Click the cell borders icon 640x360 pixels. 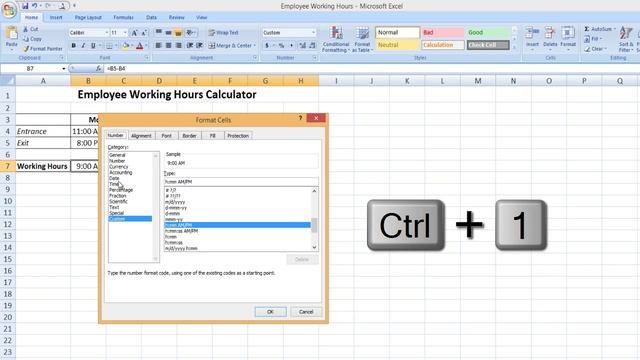(109, 46)
